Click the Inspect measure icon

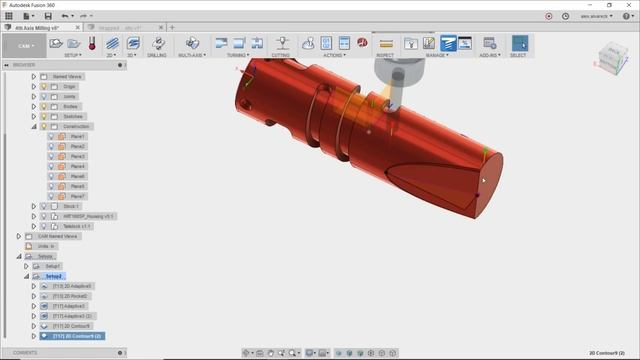pyautogui.click(x=386, y=43)
